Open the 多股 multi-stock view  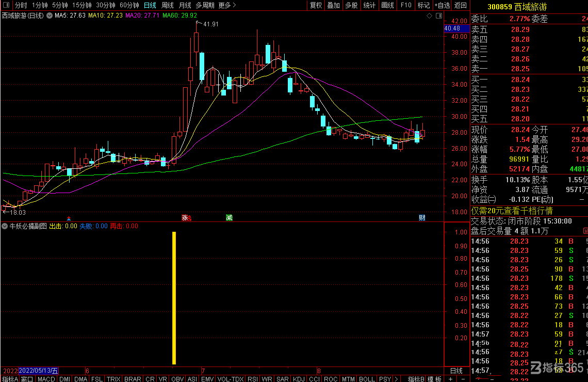pos(351,5)
